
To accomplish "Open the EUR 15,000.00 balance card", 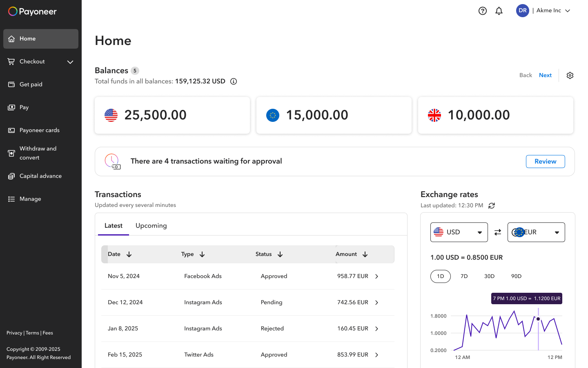I will click(334, 115).
